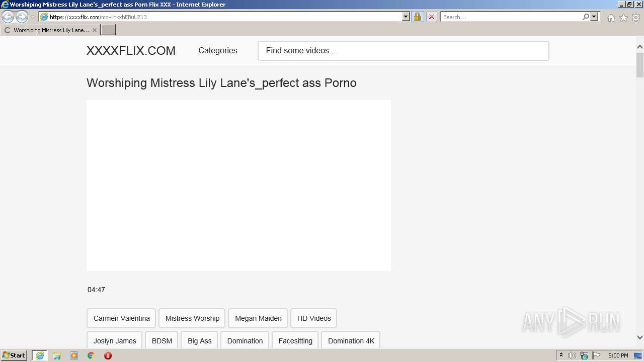This screenshot has width=644, height=362.
Task: Open the File Explorer taskbar icon
Action: tap(57, 355)
